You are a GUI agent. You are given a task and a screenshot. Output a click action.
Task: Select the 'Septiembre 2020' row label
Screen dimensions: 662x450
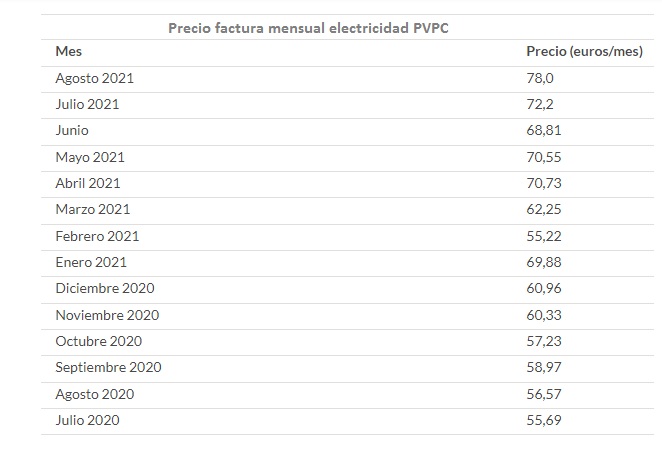pyautogui.click(x=109, y=367)
